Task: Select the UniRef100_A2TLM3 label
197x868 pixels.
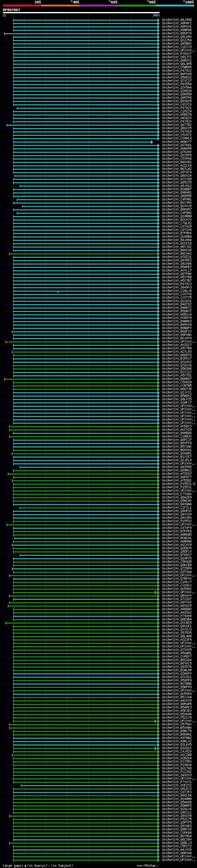Action: 177,351
